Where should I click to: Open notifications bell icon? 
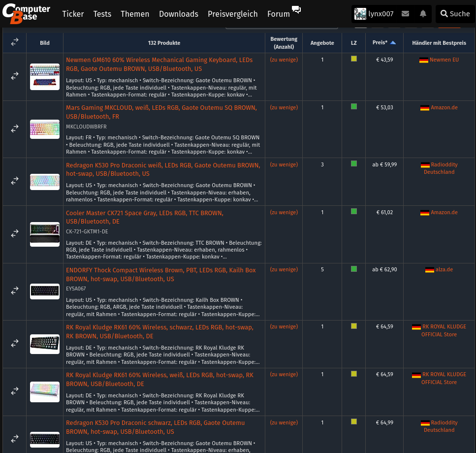click(x=423, y=14)
